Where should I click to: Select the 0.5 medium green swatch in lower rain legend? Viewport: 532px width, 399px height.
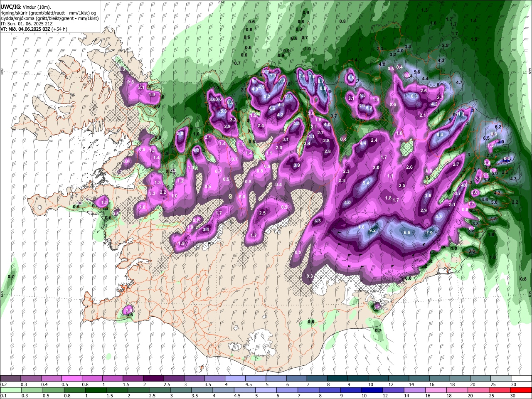pyautogui.click(x=53, y=390)
